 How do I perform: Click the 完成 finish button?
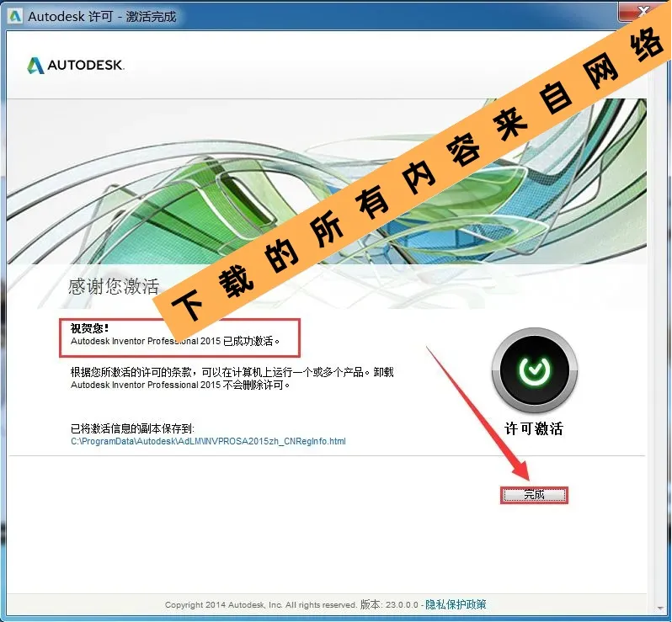(x=534, y=495)
